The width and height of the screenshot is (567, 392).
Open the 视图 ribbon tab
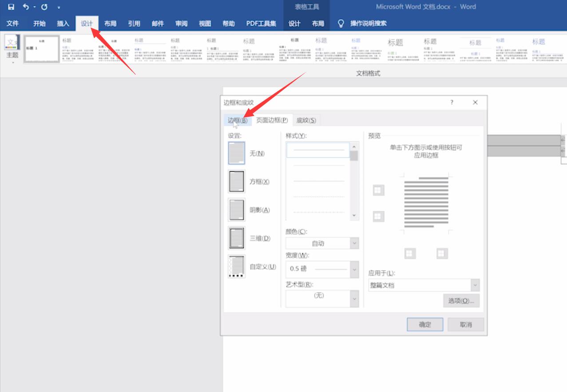pyautogui.click(x=205, y=23)
